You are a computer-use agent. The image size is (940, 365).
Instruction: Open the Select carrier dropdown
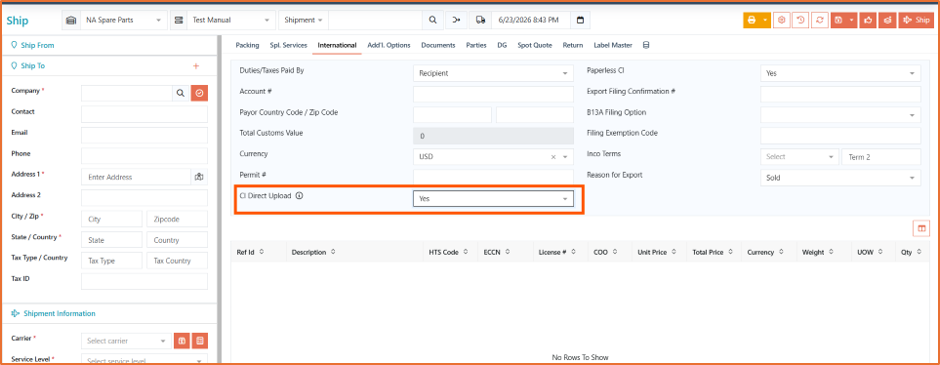pyautogui.click(x=126, y=340)
